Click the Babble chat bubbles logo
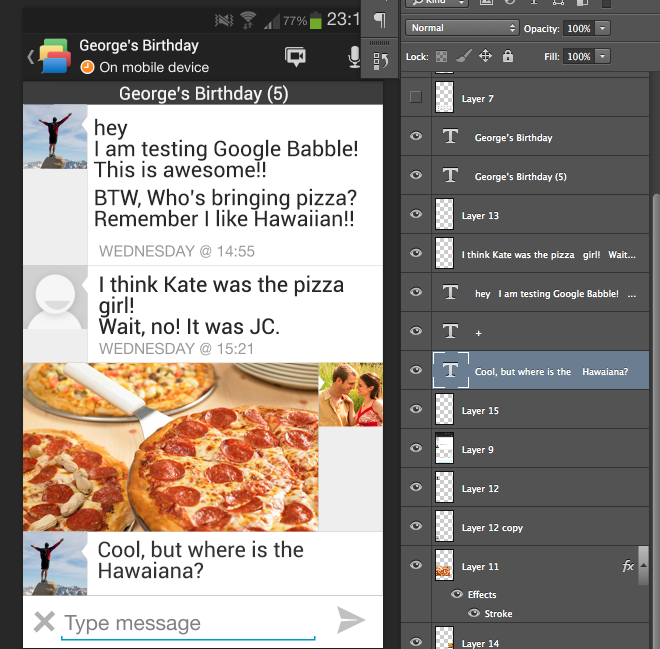Image resolution: width=660 pixels, height=649 pixels. point(55,56)
